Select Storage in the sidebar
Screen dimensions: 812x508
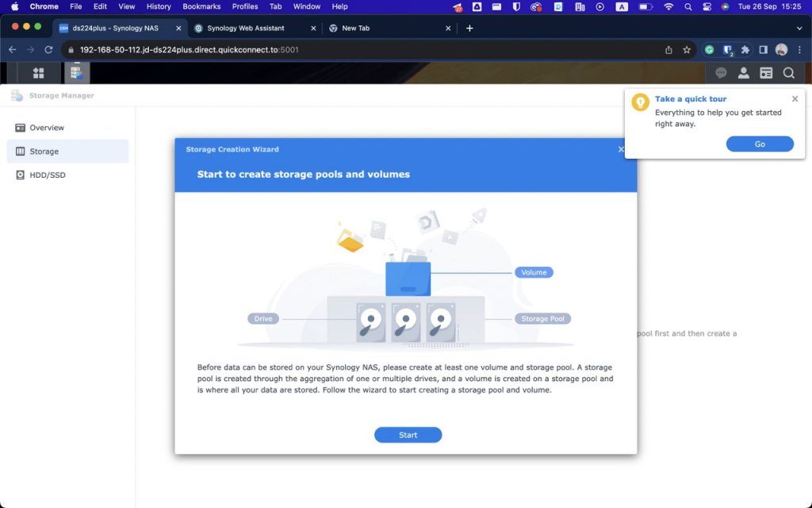68,152
